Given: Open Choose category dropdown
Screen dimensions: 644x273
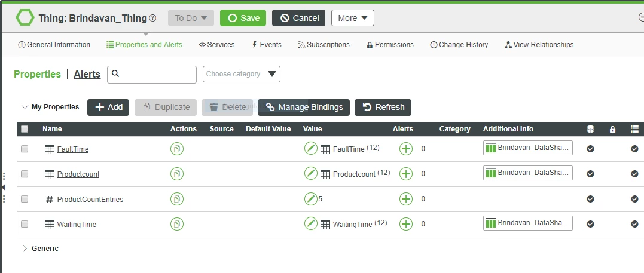Looking at the screenshot, I should [242, 74].
